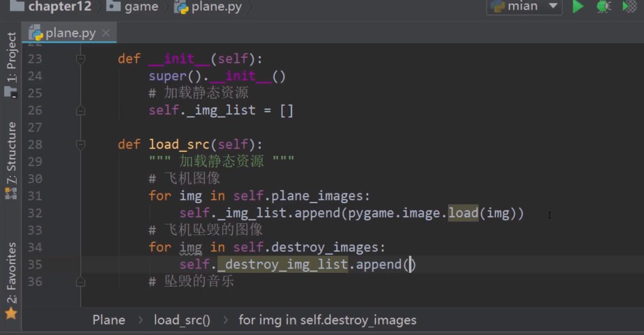Open the mian run configuration dropdown
This screenshot has height=335, width=644.
pyautogui.click(x=524, y=6)
